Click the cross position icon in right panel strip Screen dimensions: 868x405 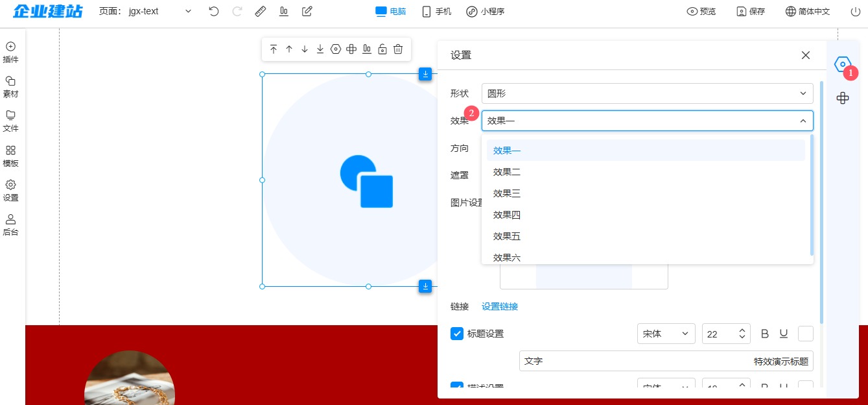[x=843, y=98]
